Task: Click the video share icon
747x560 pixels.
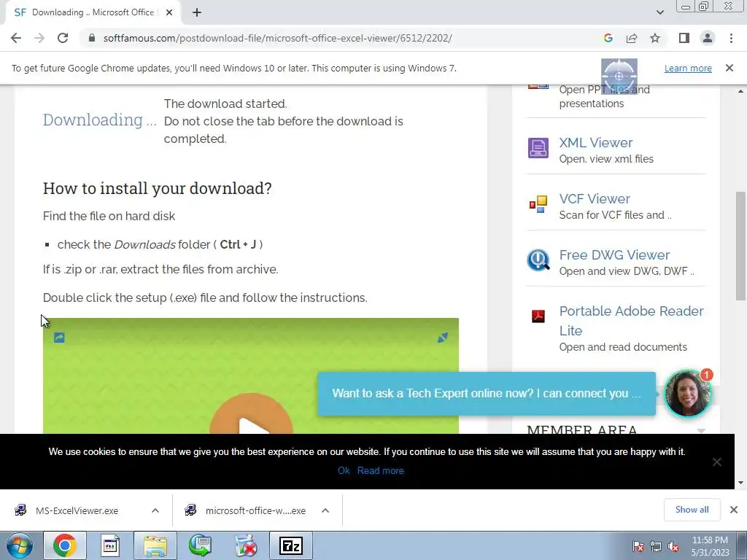Action: click(59, 338)
